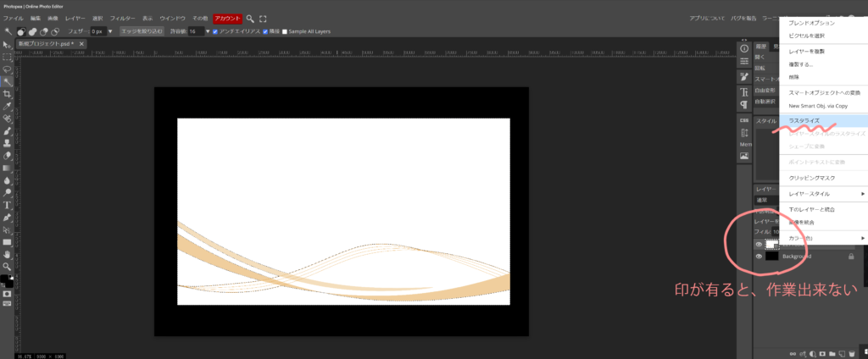The height and width of the screenshot is (359, 868).
Task: Open the フィルター menu
Action: 122,18
